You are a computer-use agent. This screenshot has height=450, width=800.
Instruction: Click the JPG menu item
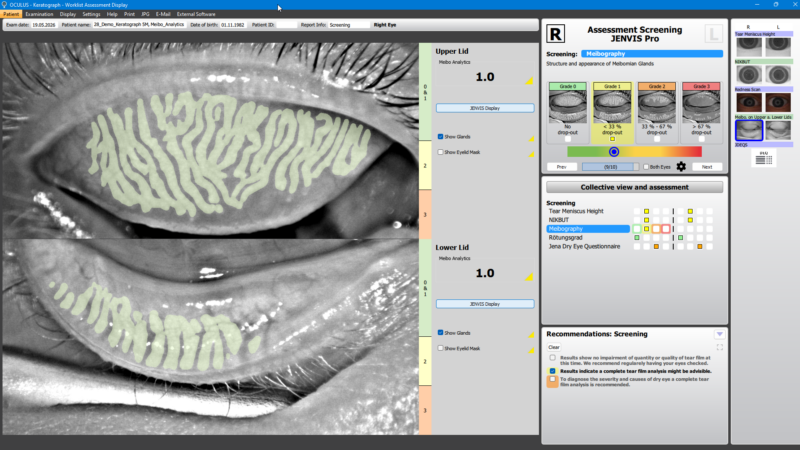coord(145,14)
